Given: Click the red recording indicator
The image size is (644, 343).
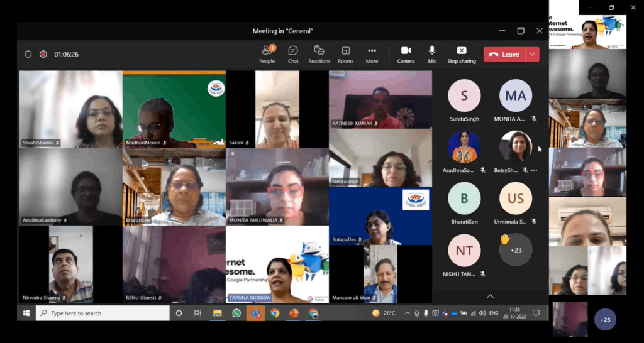Looking at the screenshot, I should tap(43, 54).
